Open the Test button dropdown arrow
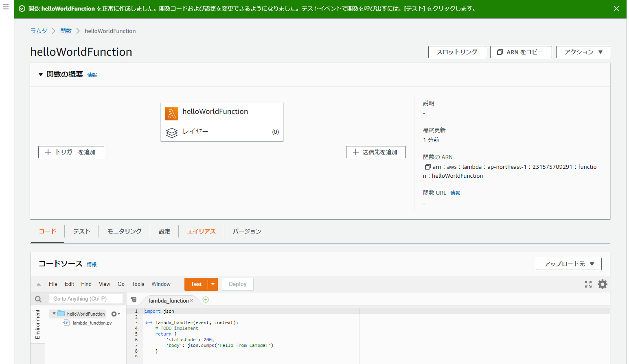The width and height of the screenshot is (629, 364). pos(213,284)
